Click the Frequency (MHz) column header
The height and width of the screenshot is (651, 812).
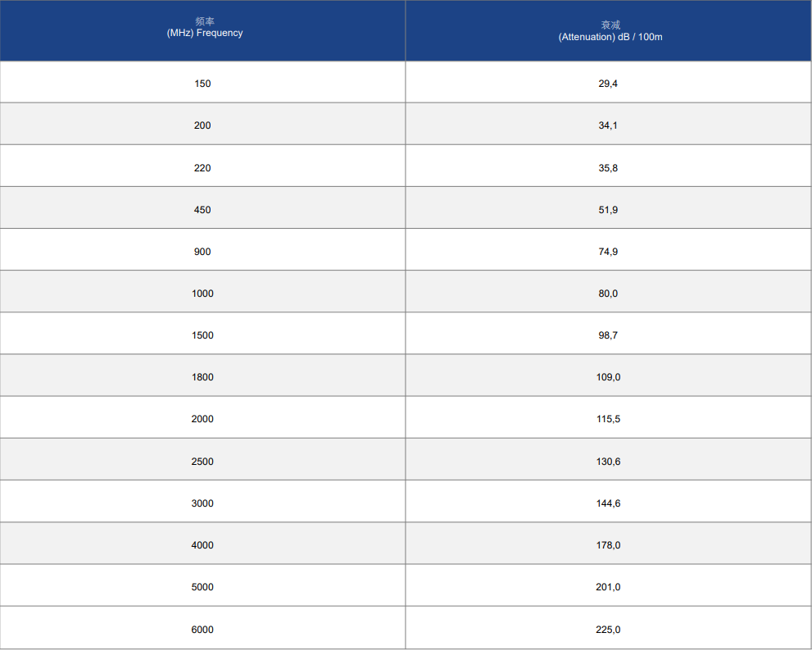tap(202, 30)
